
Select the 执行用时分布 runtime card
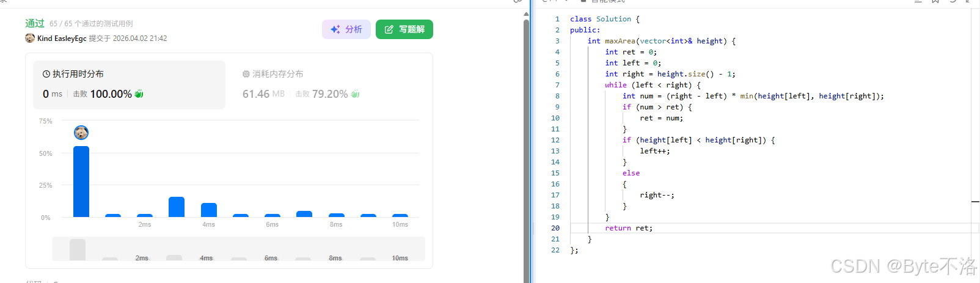click(x=129, y=85)
